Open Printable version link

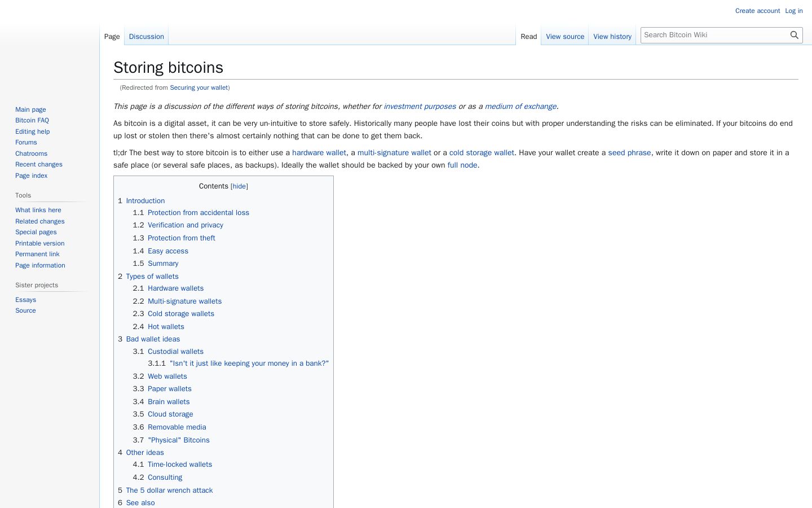pyautogui.click(x=40, y=243)
